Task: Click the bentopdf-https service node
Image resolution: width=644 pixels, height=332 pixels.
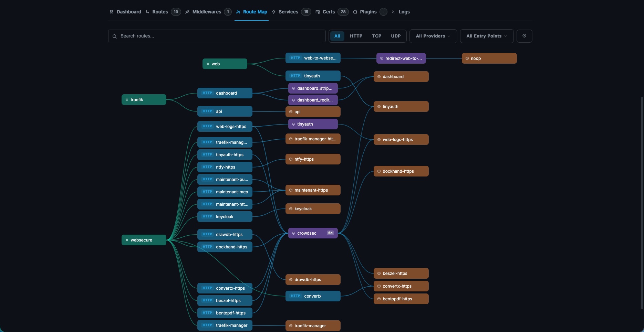Action: click(x=401, y=299)
